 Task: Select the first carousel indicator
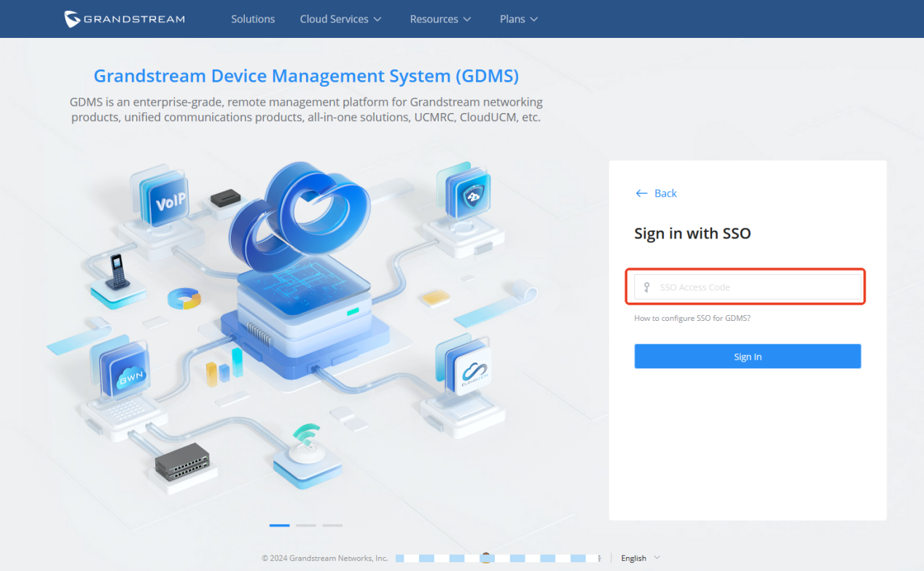(x=279, y=525)
